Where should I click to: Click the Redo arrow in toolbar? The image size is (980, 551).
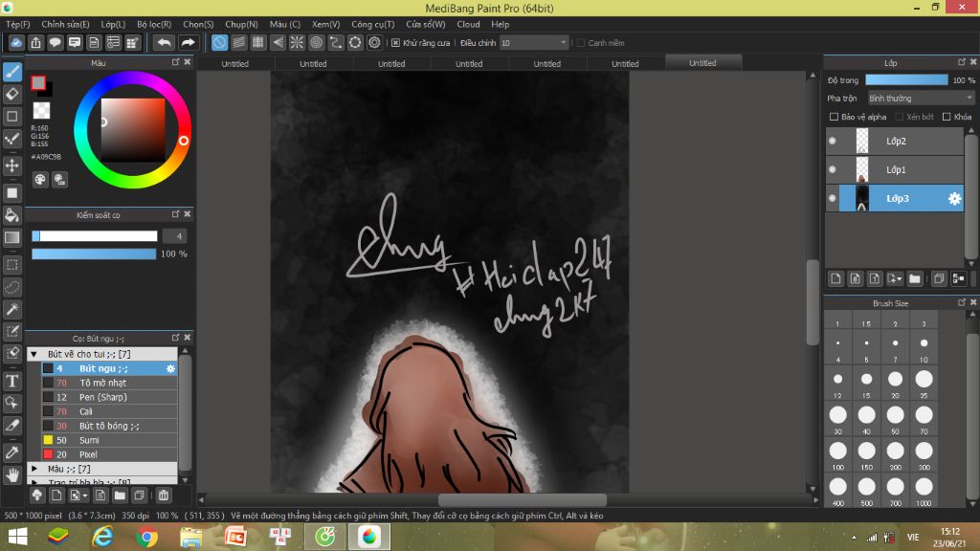pyautogui.click(x=188, y=42)
